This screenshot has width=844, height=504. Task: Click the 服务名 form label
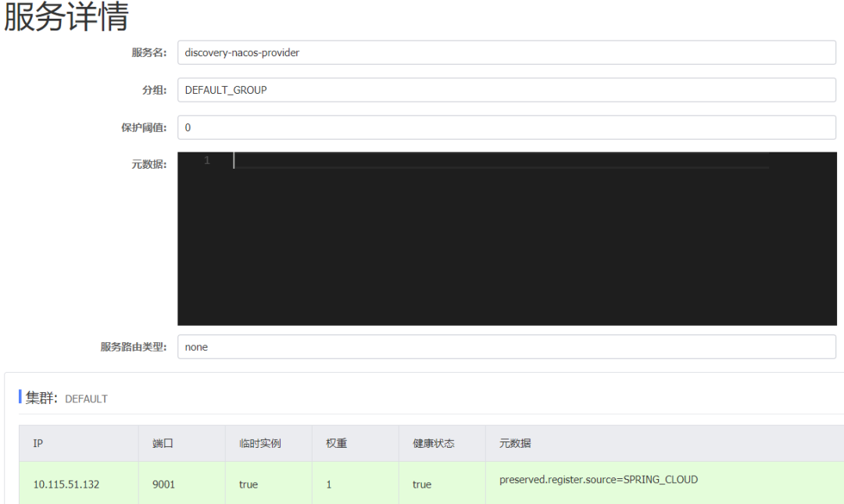coord(149,53)
